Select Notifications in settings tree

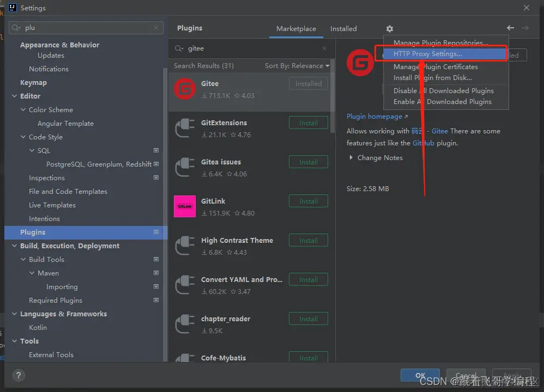click(49, 69)
